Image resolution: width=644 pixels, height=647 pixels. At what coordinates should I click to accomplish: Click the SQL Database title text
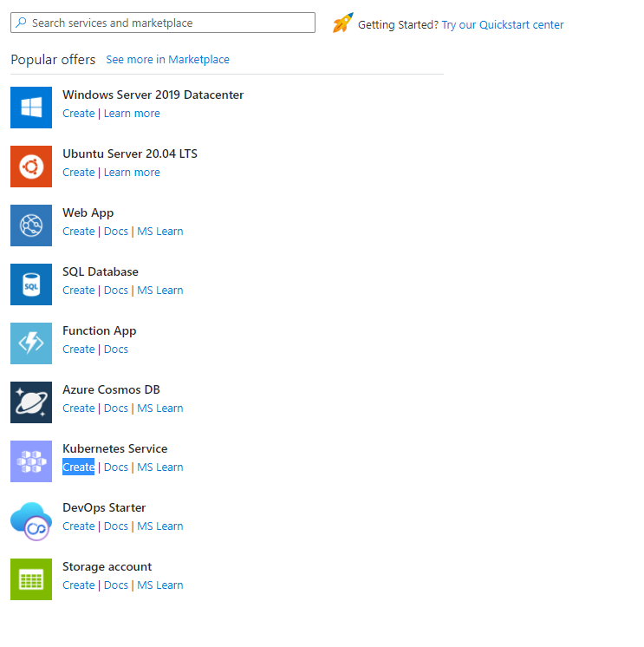coord(101,272)
